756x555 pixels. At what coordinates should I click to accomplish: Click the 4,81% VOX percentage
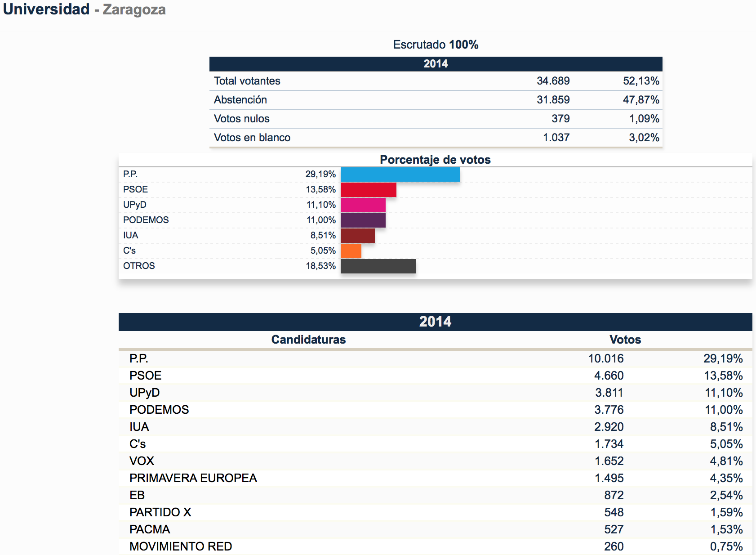[726, 461]
